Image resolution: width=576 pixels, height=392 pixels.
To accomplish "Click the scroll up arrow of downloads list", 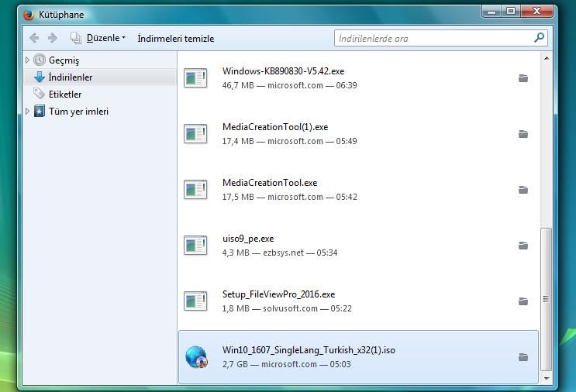I will 547,58.
